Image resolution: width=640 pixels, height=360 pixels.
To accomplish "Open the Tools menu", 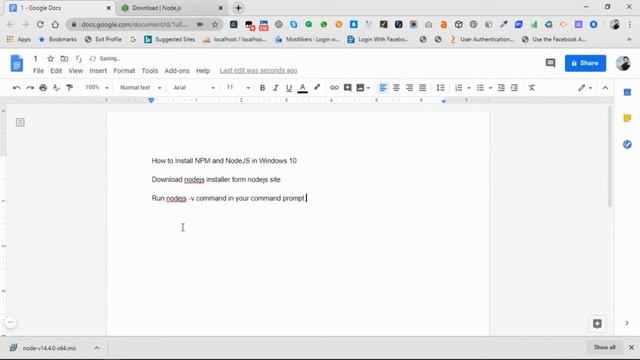I will click(x=150, y=71).
